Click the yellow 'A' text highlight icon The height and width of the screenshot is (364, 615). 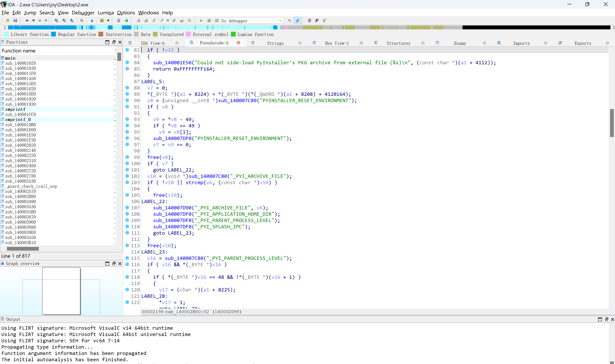pyautogui.click(x=102, y=21)
